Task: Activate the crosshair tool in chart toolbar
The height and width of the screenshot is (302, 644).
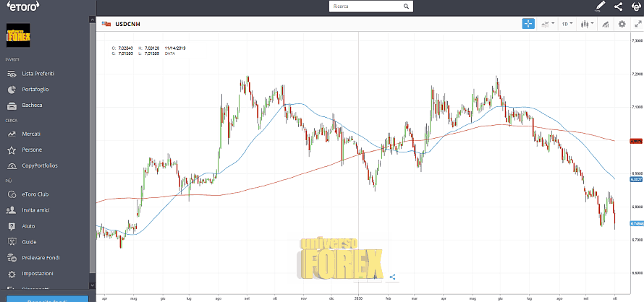Action: 528,24
